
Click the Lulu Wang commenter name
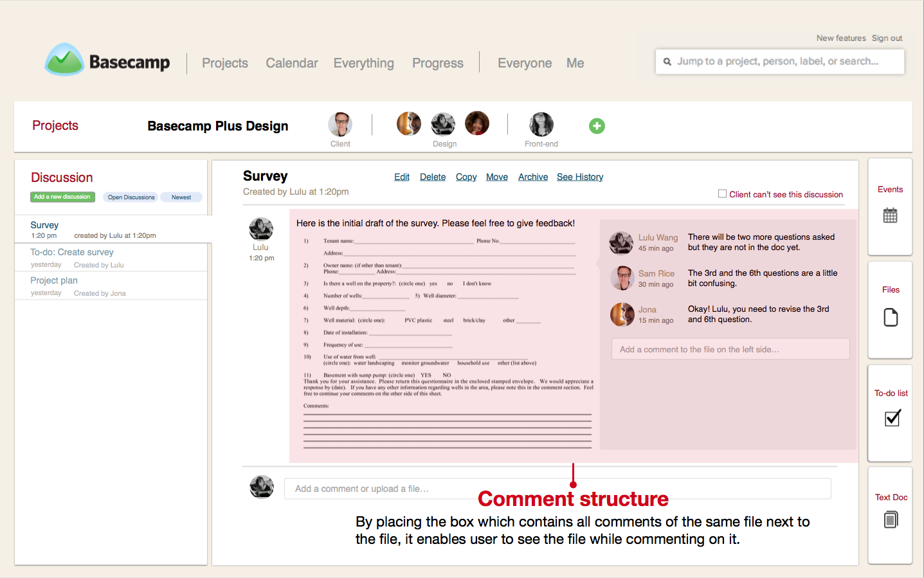pos(658,237)
